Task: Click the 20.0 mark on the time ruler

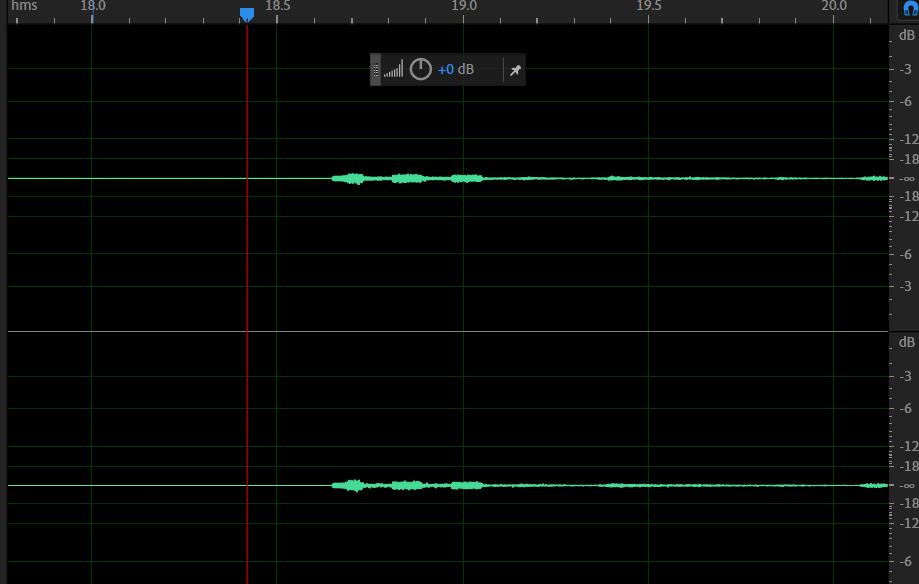Action: pos(834,6)
